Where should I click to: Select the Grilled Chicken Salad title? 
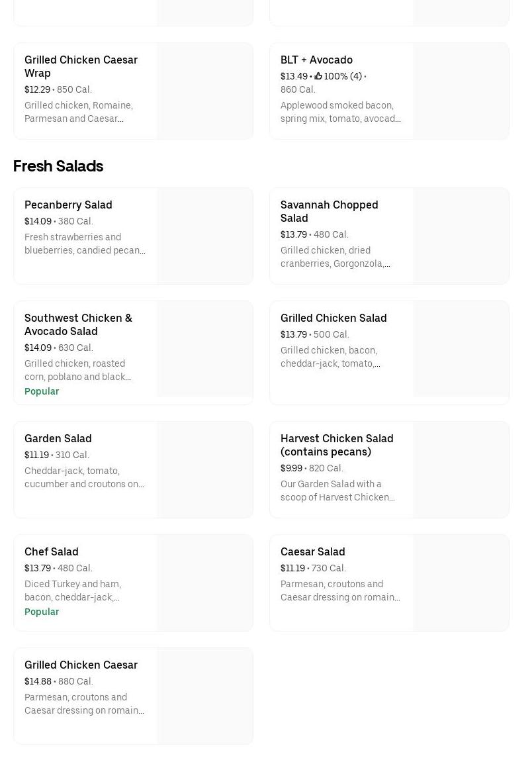tap(333, 318)
